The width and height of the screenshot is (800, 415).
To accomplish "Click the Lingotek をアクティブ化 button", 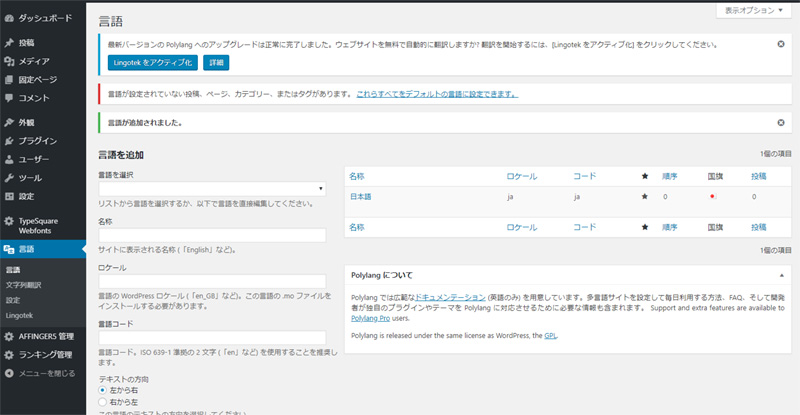I will tap(153, 63).
